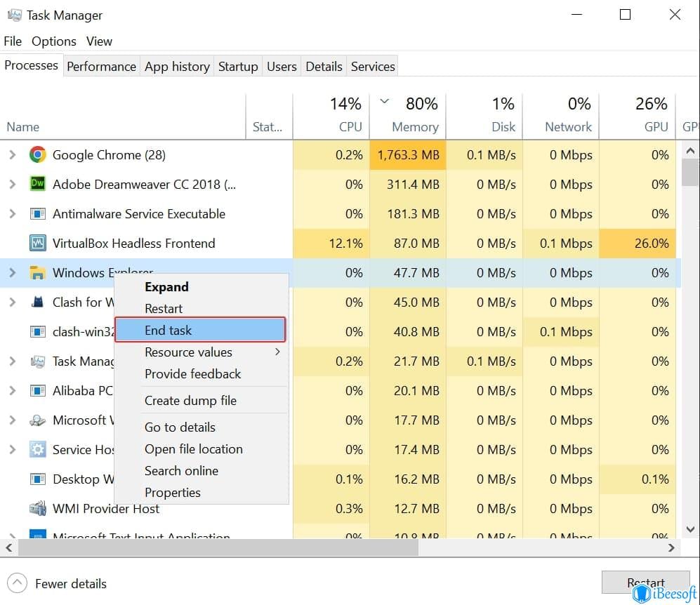Click the 1,763.3 MB memory cell
Screen dimensions: 700x605
click(x=408, y=155)
